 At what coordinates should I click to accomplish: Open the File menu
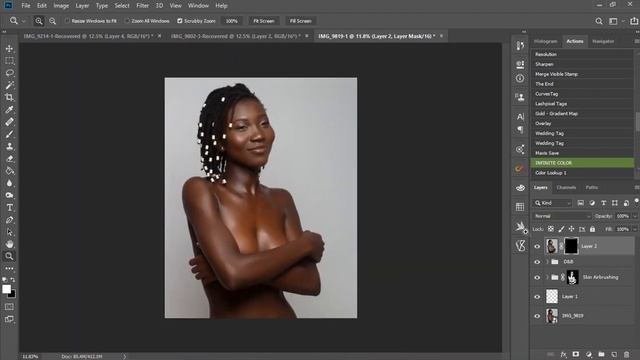[26, 6]
